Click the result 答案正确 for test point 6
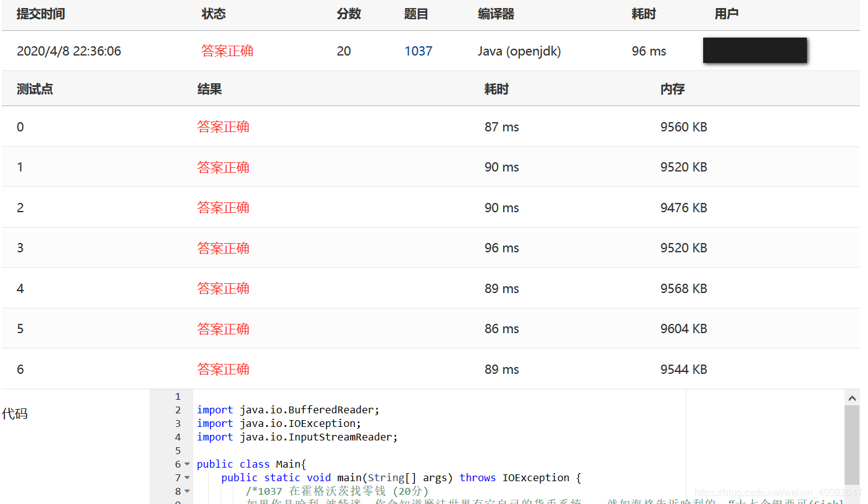This screenshot has height=504, width=868. pyautogui.click(x=223, y=370)
